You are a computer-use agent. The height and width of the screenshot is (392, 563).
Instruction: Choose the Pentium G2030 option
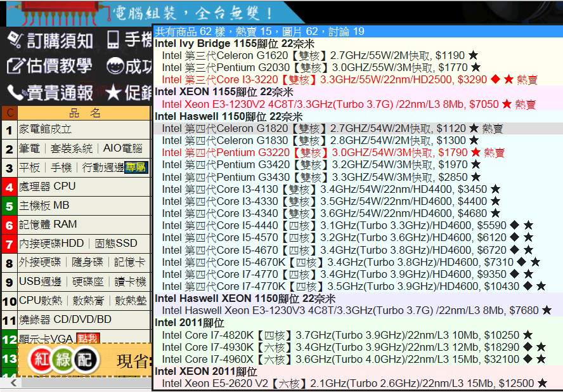click(321, 67)
